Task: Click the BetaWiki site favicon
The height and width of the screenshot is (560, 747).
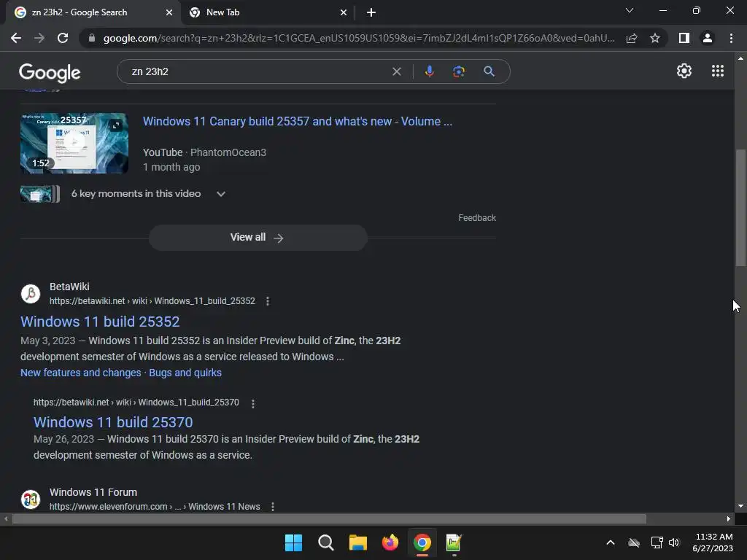Action: (x=31, y=294)
